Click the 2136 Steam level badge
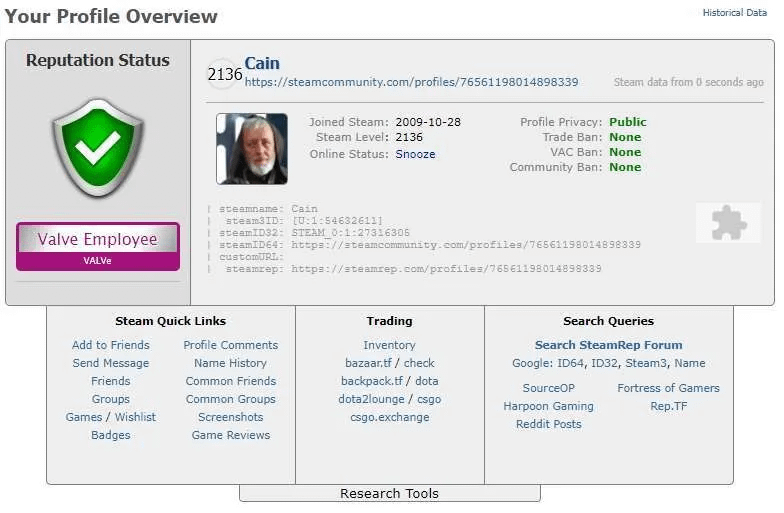The height and width of the screenshot is (513, 784). 224,74
